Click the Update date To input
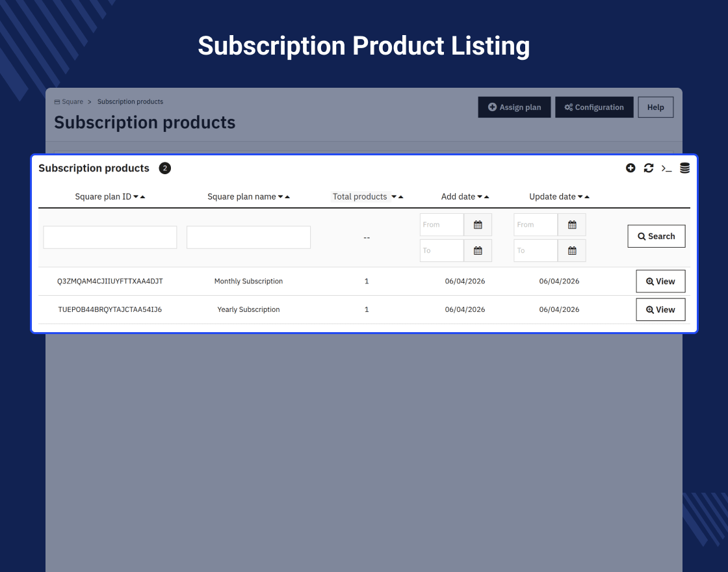The height and width of the screenshot is (572, 728). (x=536, y=251)
